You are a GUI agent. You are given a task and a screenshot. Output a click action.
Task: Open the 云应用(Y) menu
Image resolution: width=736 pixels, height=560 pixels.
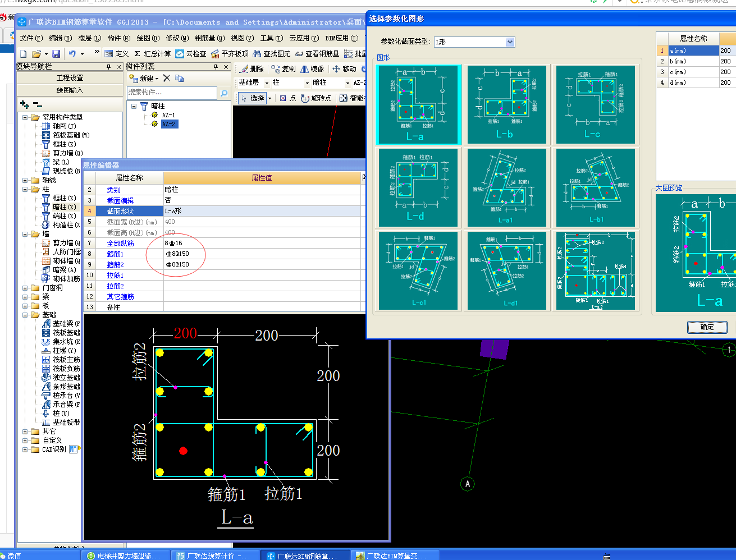click(x=304, y=38)
